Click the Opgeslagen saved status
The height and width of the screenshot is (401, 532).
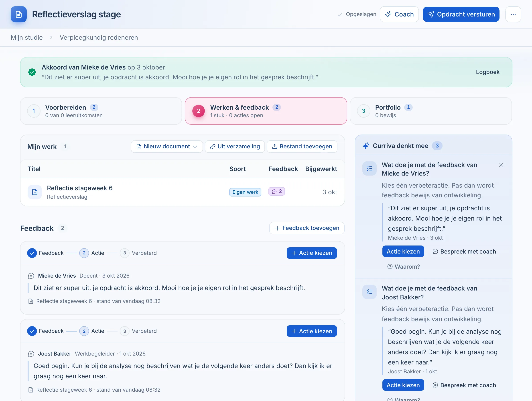[x=357, y=14]
